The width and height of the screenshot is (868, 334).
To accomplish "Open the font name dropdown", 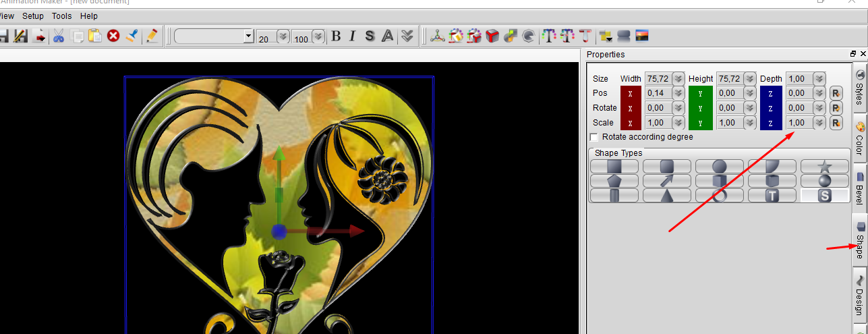I will tap(248, 36).
